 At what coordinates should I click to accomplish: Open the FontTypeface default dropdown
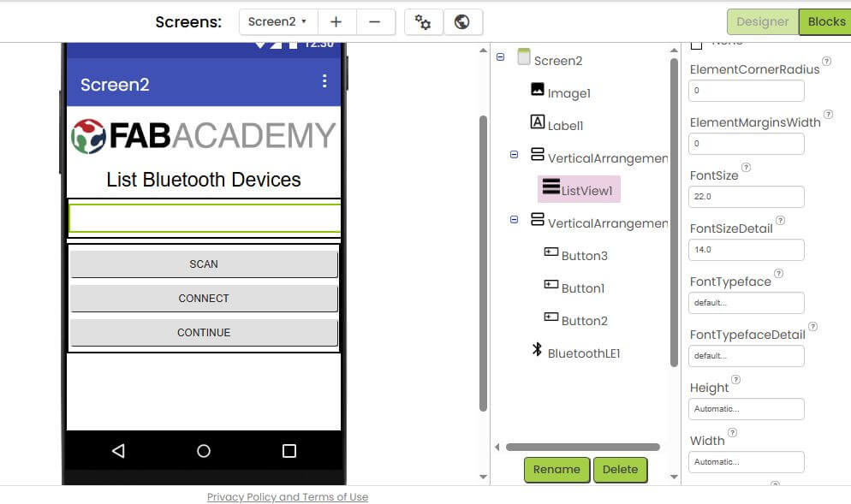(x=747, y=303)
